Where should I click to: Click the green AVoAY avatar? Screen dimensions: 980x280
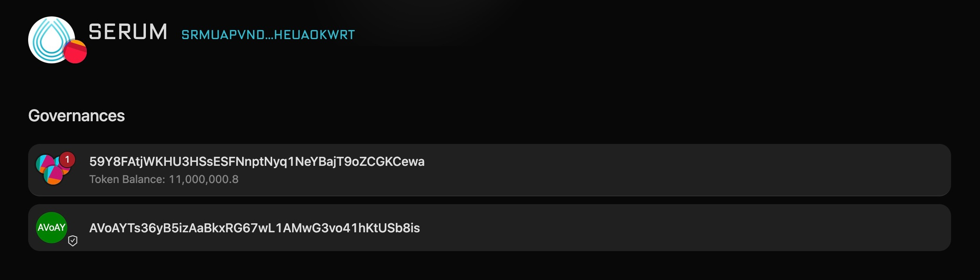click(x=52, y=228)
